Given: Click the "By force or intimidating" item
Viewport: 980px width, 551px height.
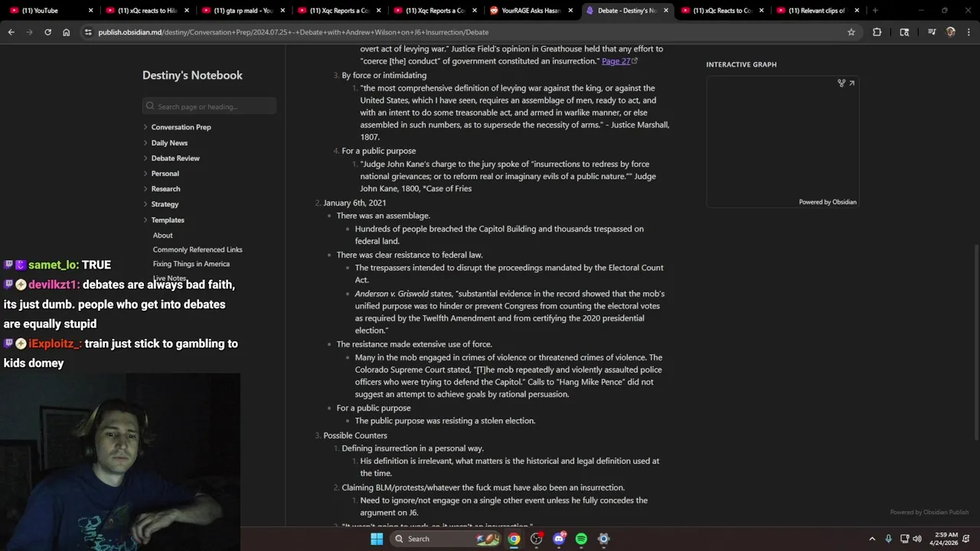Looking at the screenshot, I should click(384, 75).
